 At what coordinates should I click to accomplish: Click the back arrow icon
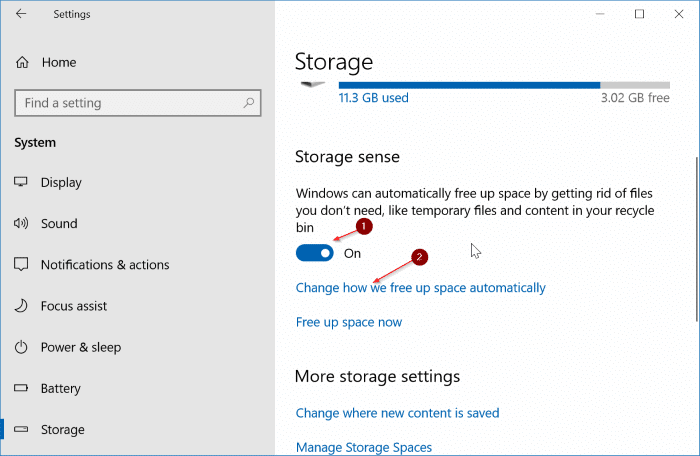pos(21,14)
